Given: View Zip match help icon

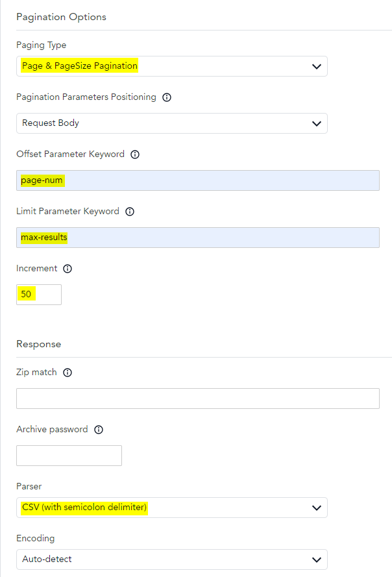Looking at the screenshot, I should pyautogui.click(x=67, y=373).
